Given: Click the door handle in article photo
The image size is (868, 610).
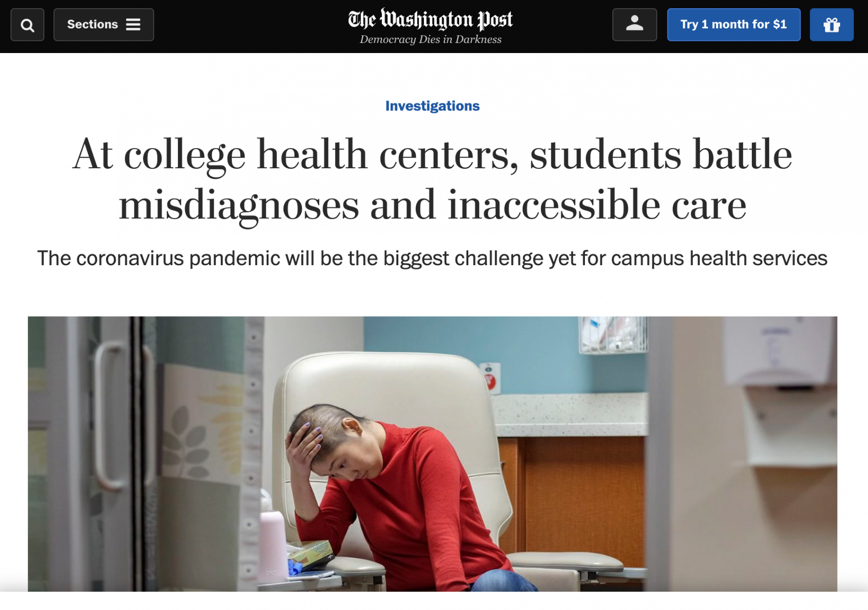Looking at the screenshot, I should 107,415.
